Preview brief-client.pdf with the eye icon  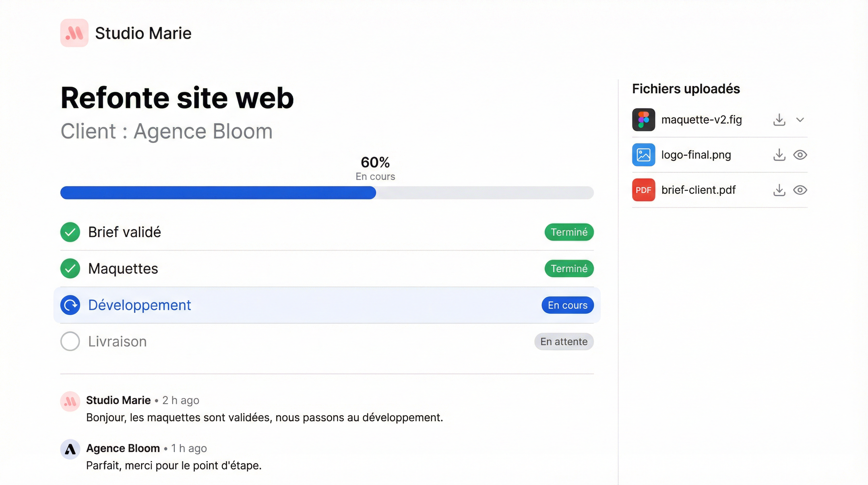[x=801, y=189]
